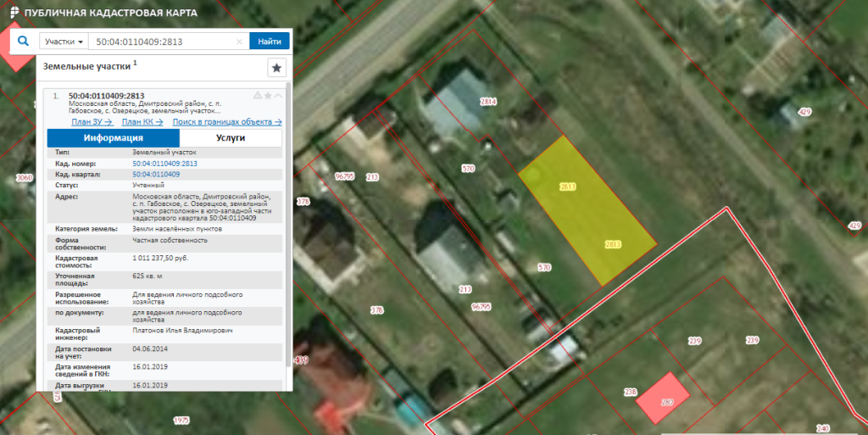Switch to the Услуги tab
The image size is (868, 435).
(x=231, y=137)
